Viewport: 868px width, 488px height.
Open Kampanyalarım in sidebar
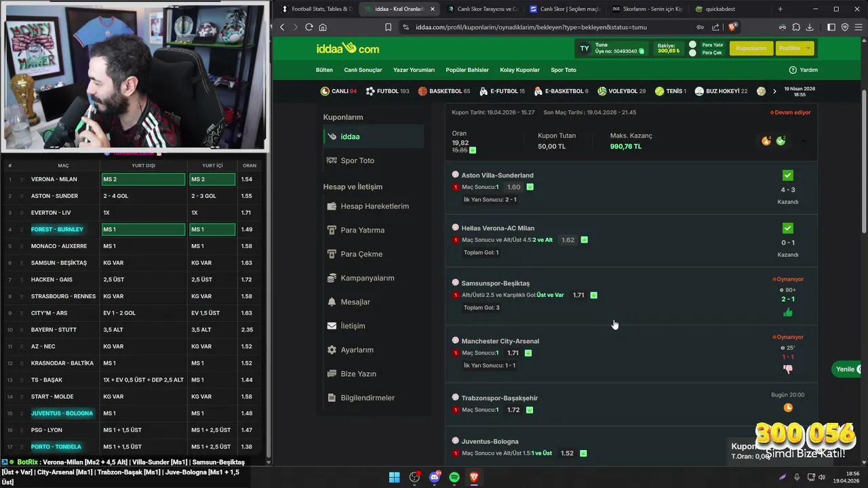click(x=367, y=278)
